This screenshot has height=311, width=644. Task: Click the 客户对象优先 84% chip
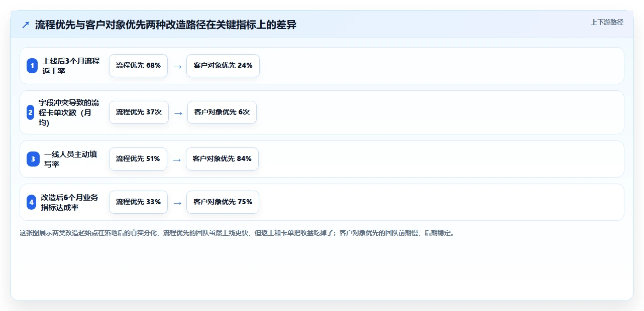[x=222, y=159]
